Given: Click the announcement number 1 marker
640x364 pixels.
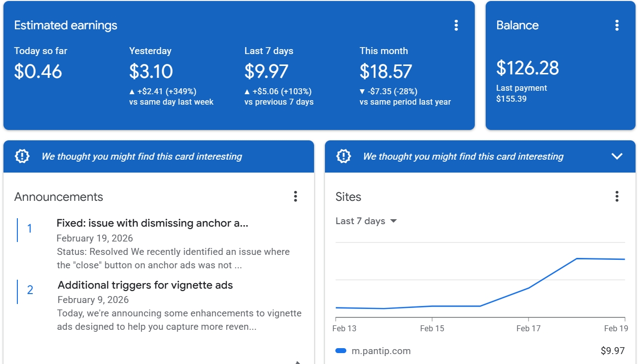Looking at the screenshot, I should coord(29,229).
